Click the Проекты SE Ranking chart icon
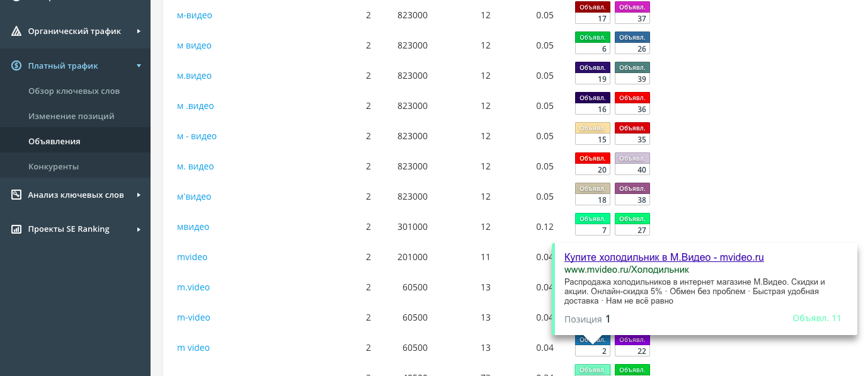868x376 pixels. click(16, 229)
